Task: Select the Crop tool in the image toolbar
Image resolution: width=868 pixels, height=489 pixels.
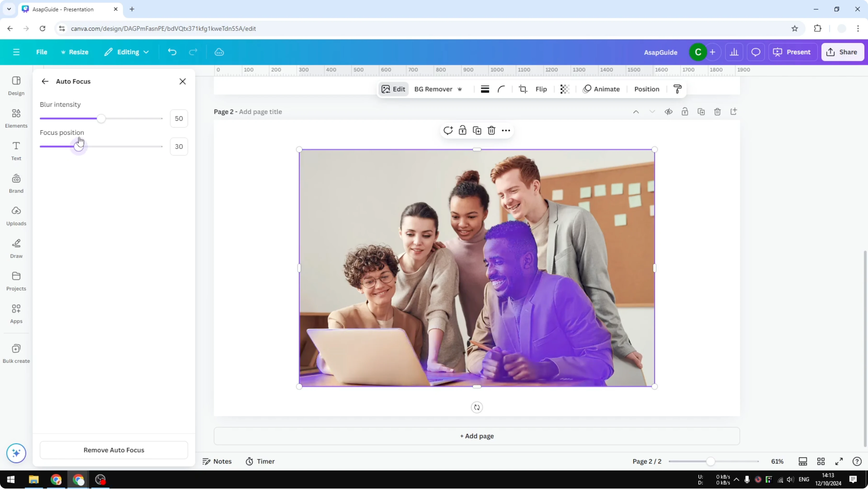Action: (523, 89)
